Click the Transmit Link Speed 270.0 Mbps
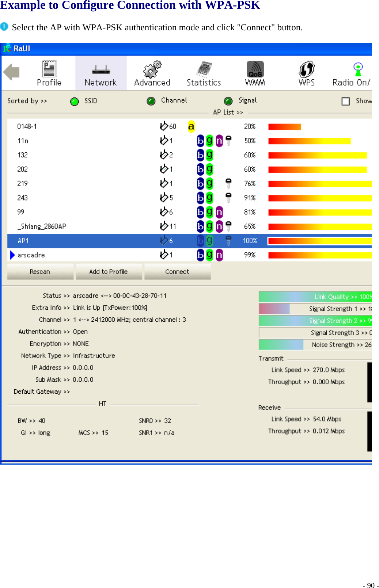 pyautogui.click(x=329, y=370)
